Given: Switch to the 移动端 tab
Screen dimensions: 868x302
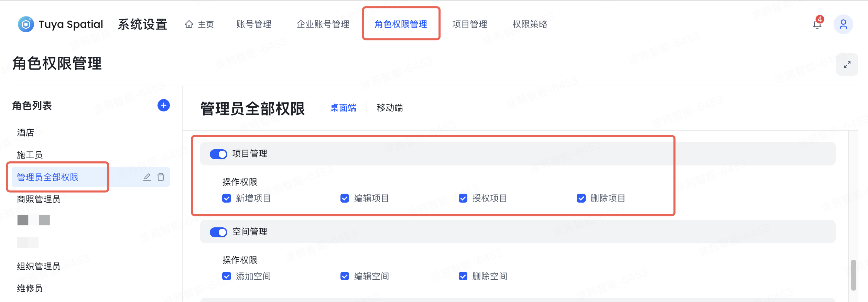Looking at the screenshot, I should click(390, 108).
